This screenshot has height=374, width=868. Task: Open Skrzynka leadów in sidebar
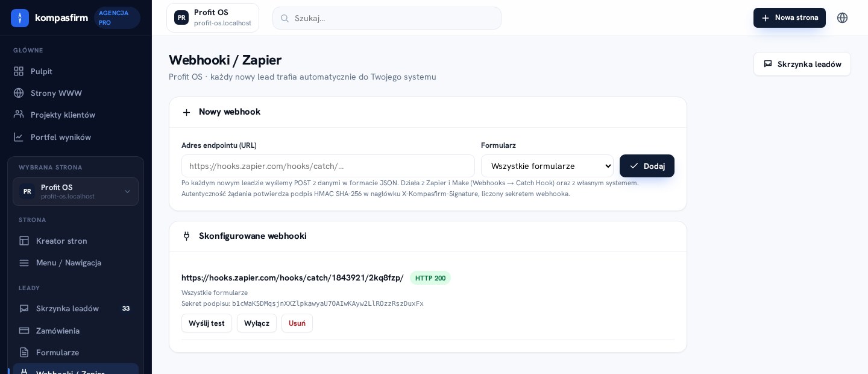75,308
